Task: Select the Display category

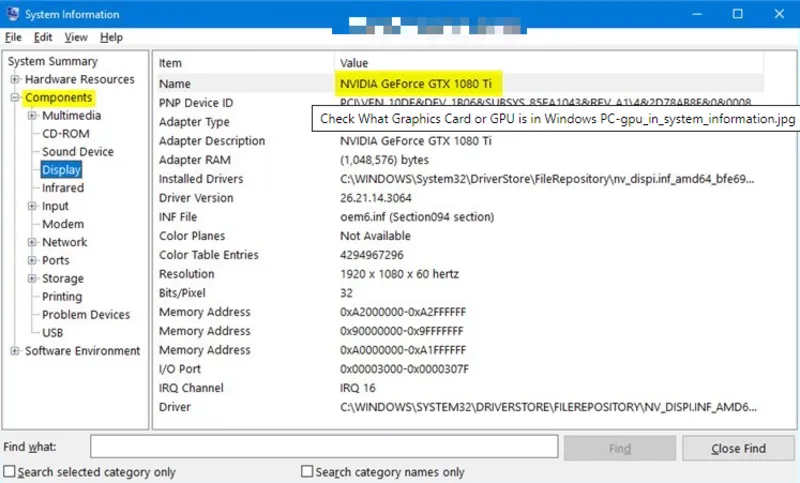Action: [x=61, y=170]
